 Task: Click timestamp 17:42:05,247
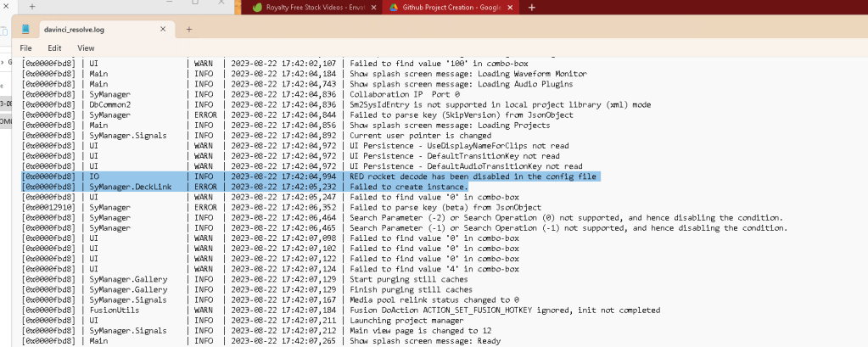point(283,197)
